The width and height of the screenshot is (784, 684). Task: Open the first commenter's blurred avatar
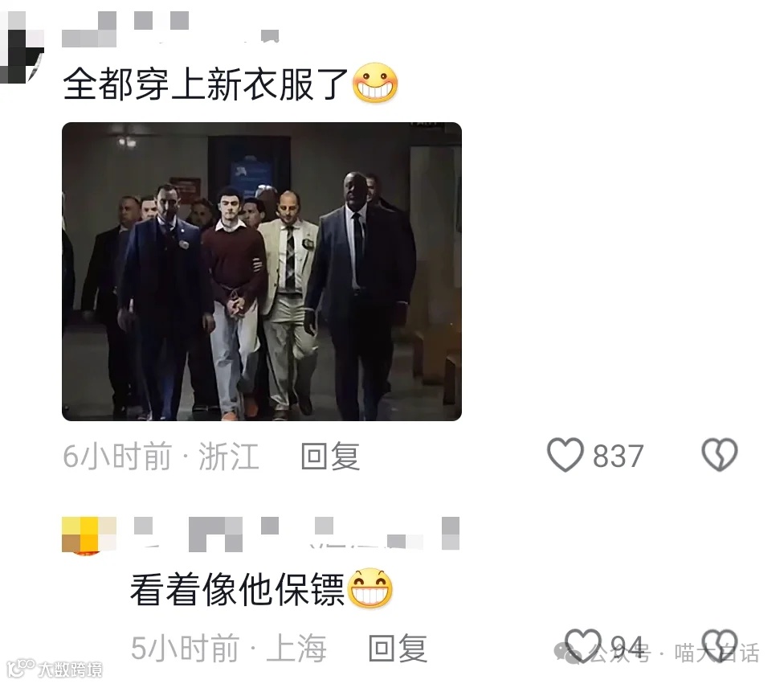pos(20,47)
